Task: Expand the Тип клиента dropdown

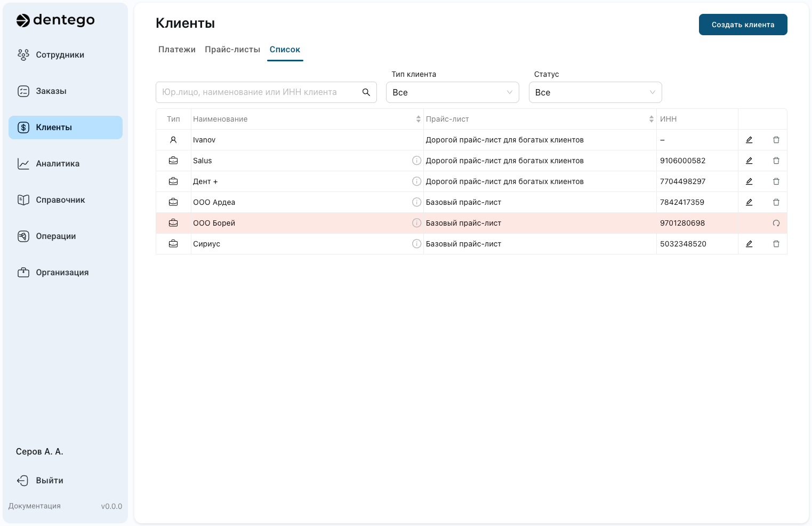Action: [452, 92]
